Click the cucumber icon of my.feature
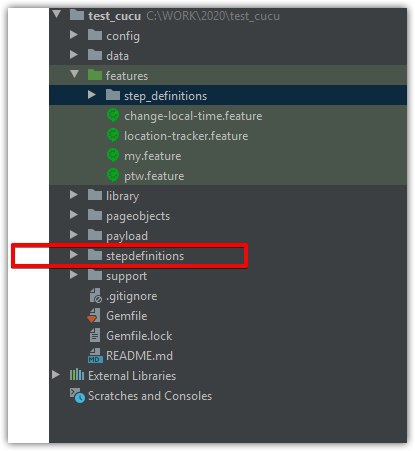 pyautogui.click(x=113, y=155)
